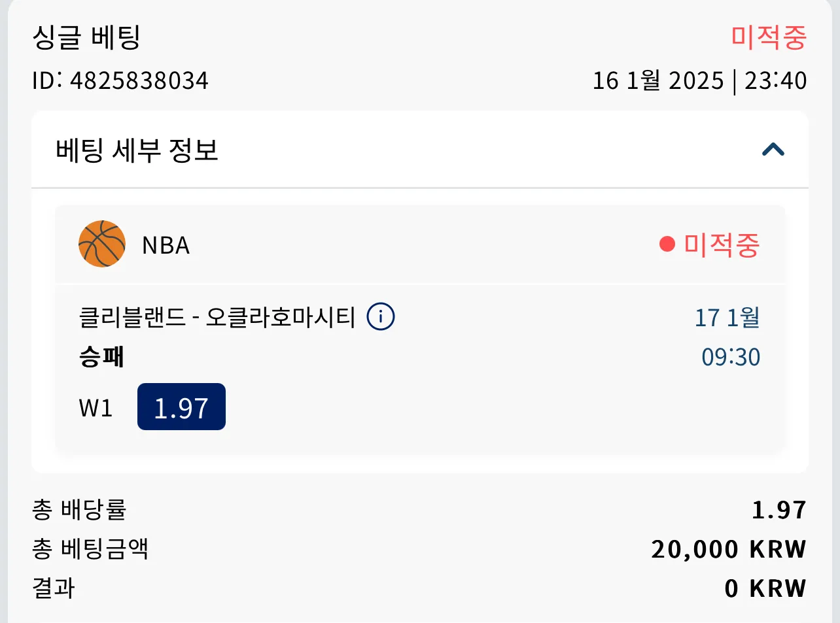Open the 클리블랜드 - 오클라호마시티 match
The image size is (840, 623).
217,318
